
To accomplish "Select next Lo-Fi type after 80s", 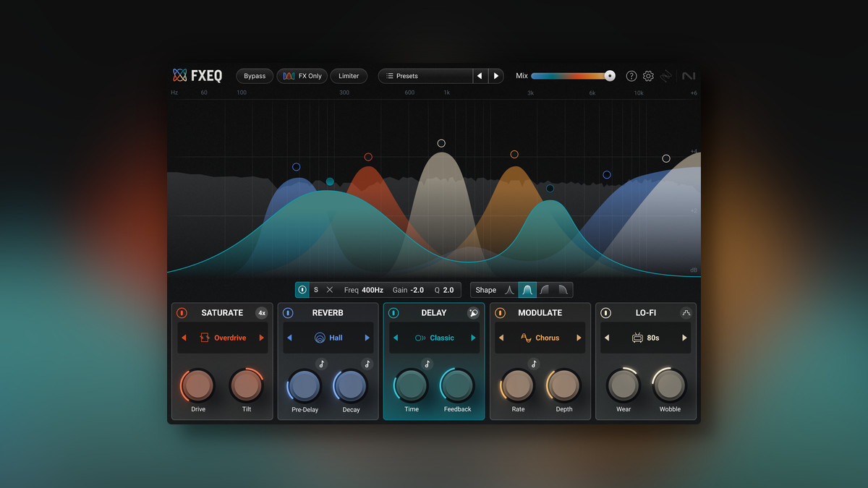I will pyautogui.click(x=684, y=338).
